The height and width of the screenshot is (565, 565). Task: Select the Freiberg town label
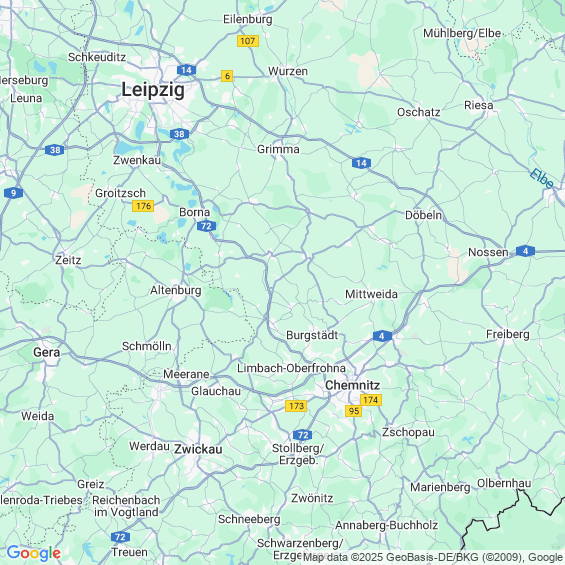[508, 334]
